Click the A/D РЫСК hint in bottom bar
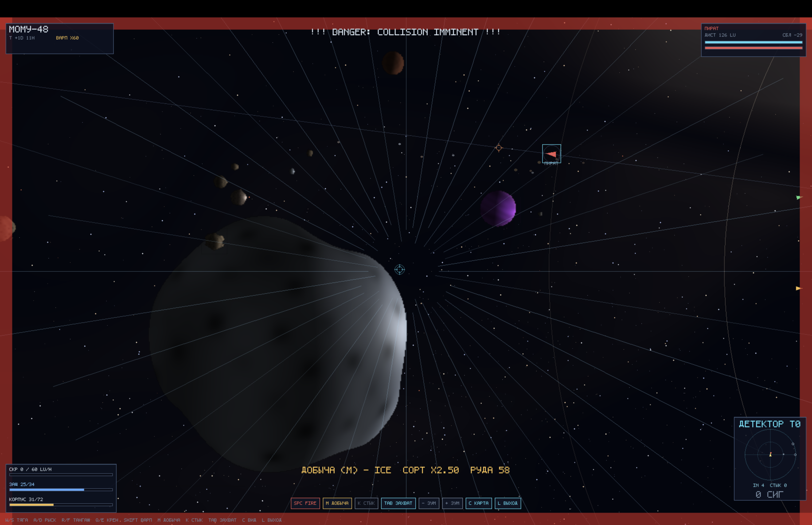The width and height of the screenshot is (812, 525). [x=45, y=520]
